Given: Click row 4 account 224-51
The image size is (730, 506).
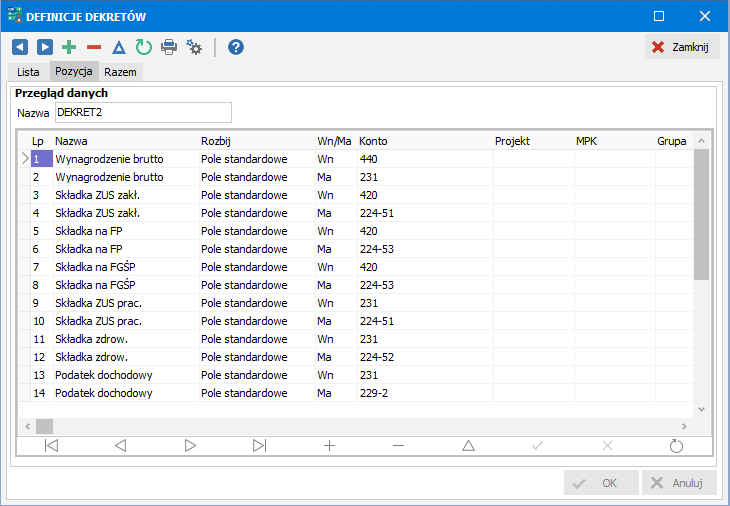Looking at the screenshot, I should (425, 213).
